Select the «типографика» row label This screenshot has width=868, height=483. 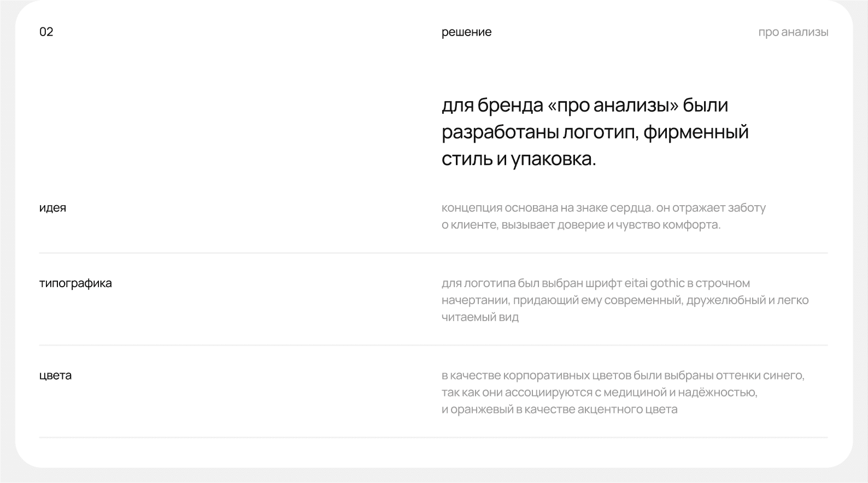(75, 283)
